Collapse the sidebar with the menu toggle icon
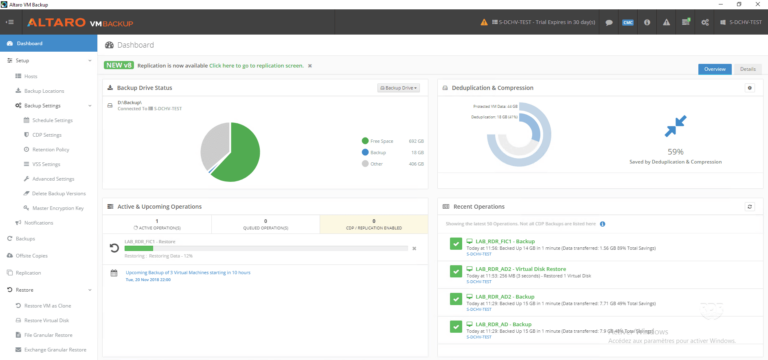 coord(10,22)
